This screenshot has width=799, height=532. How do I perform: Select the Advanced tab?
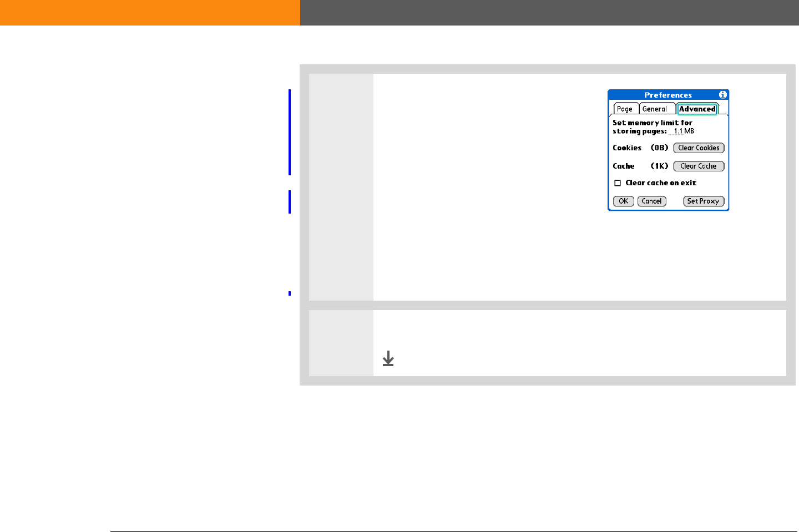(x=697, y=109)
